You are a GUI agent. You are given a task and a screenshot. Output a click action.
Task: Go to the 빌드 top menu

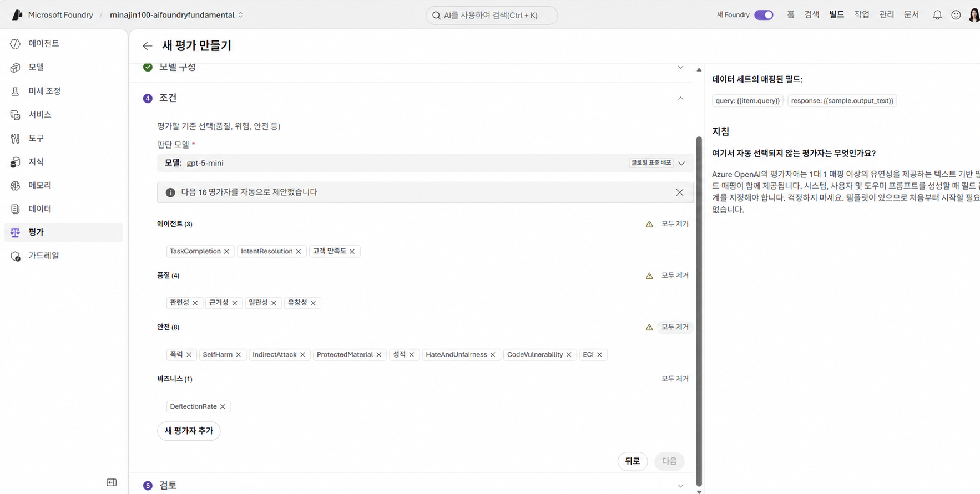[x=836, y=15]
